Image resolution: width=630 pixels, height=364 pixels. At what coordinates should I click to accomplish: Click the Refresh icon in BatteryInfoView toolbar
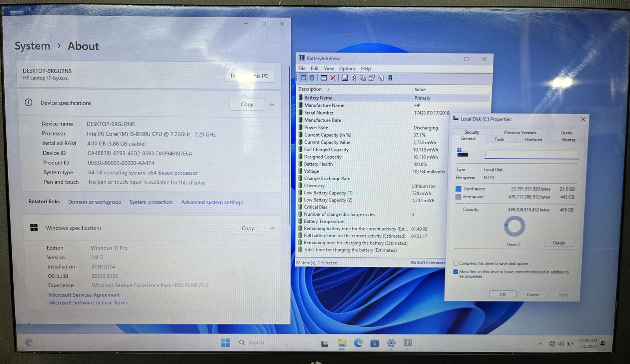point(353,78)
